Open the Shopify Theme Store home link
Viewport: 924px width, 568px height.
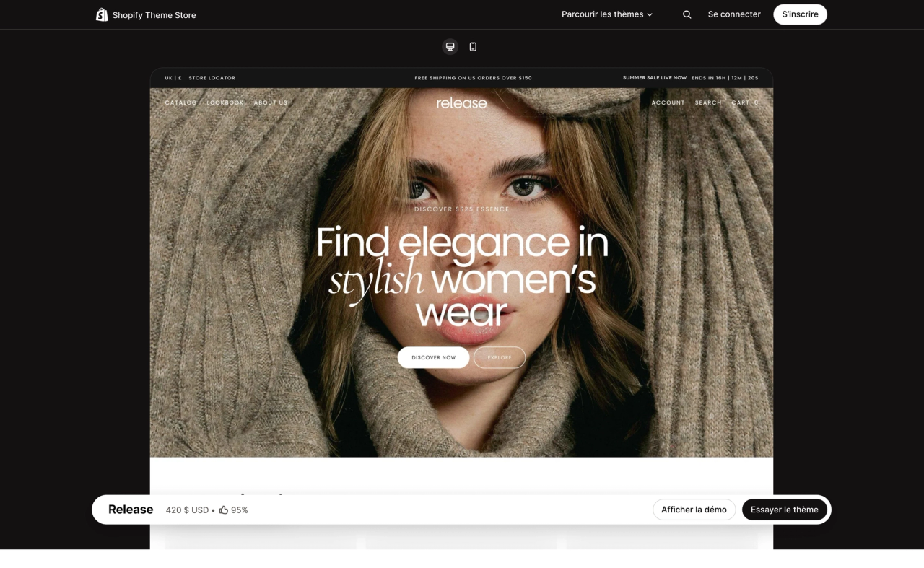(146, 14)
